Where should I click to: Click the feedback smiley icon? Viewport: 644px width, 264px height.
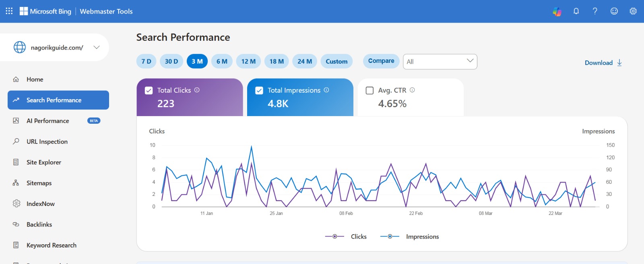click(x=614, y=11)
